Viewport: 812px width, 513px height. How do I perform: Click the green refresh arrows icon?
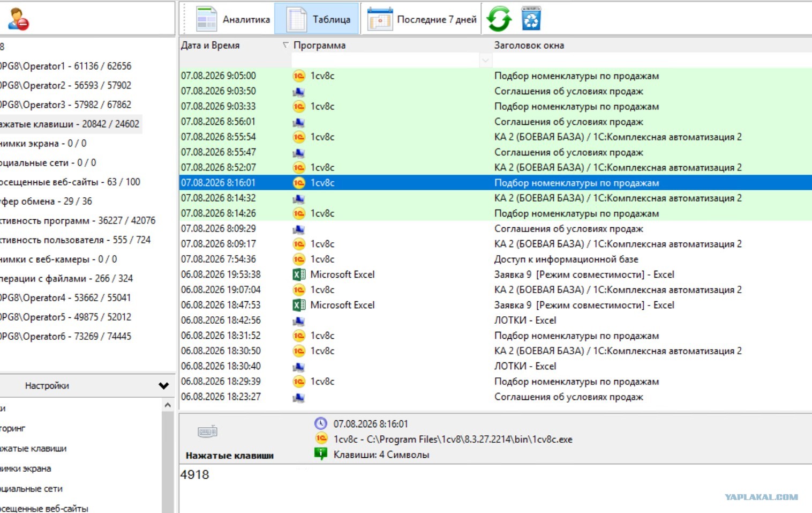coord(499,19)
